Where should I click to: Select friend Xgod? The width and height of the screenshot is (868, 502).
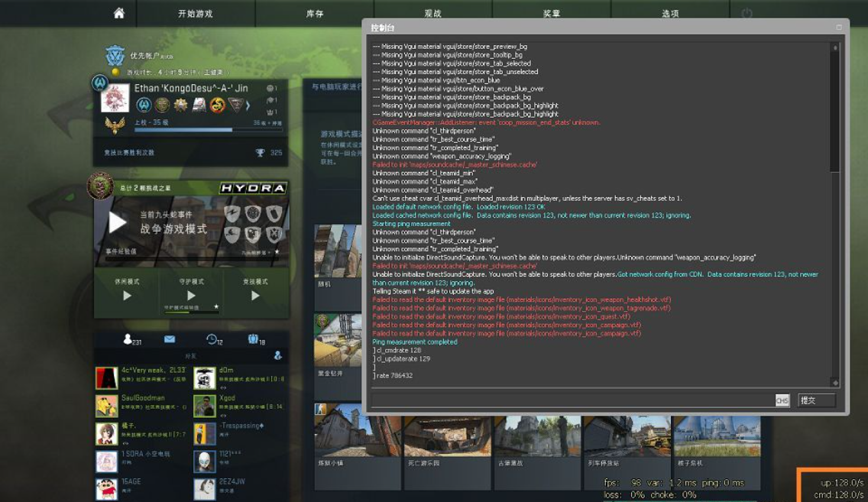coord(240,406)
